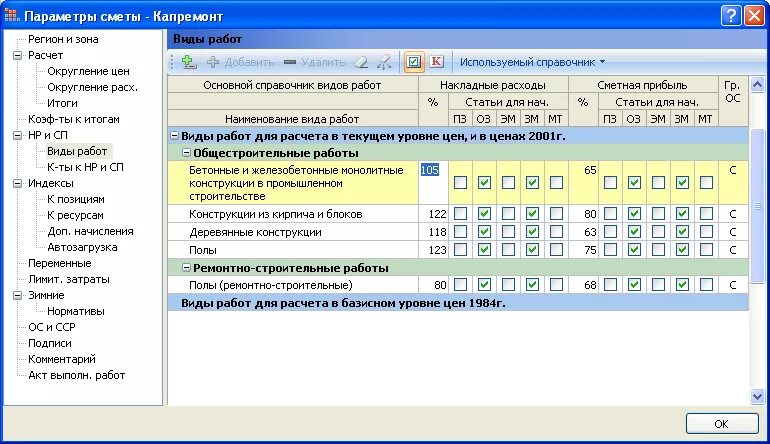Image resolution: width=770 pixels, height=444 pixels.
Task: Click накладные value 118
Action: (x=437, y=232)
